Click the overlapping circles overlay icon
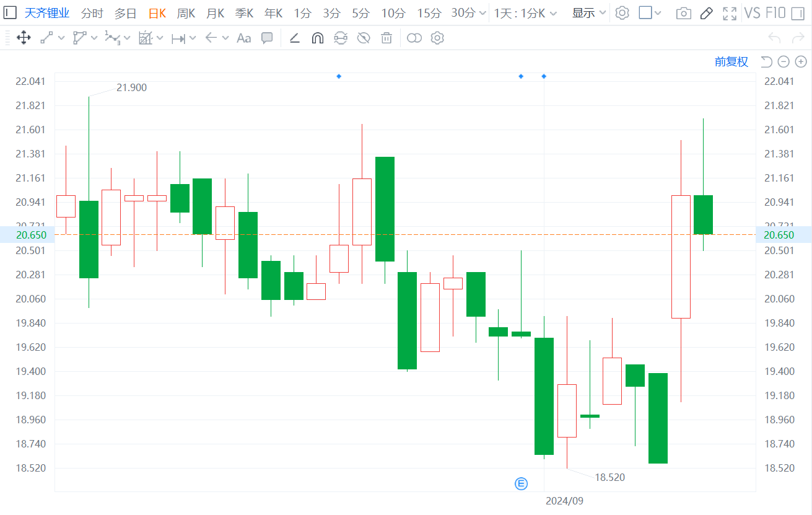This screenshot has height=515, width=812. coord(414,38)
